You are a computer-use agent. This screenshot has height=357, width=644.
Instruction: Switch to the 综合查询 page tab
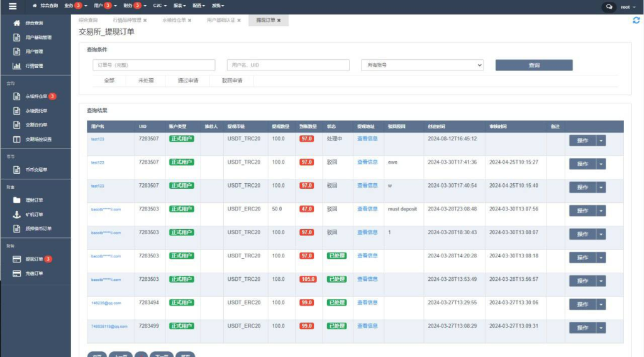tap(88, 20)
